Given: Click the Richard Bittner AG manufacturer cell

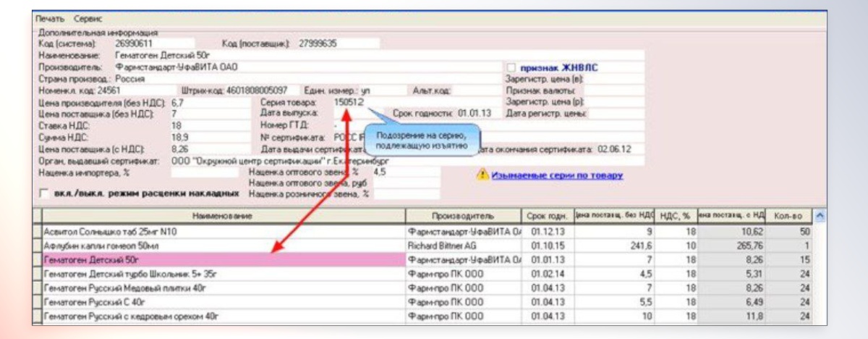Looking at the screenshot, I should (x=462, y=246).
